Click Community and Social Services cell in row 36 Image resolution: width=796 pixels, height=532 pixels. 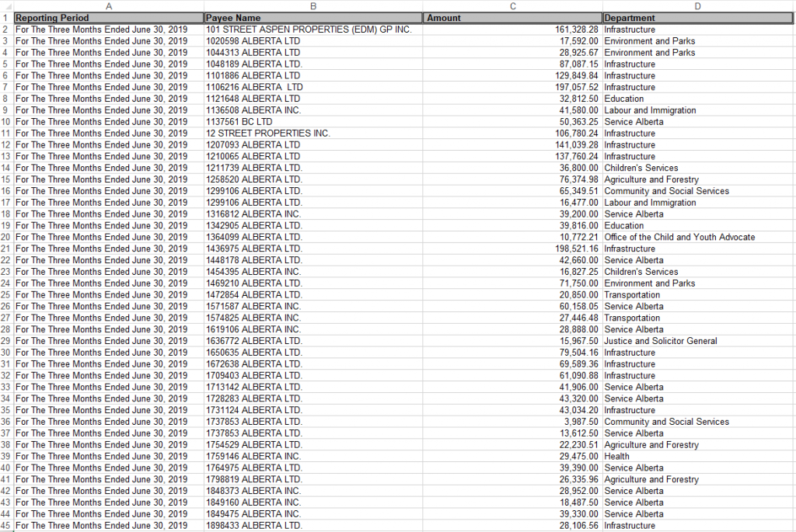click(697, 422)
